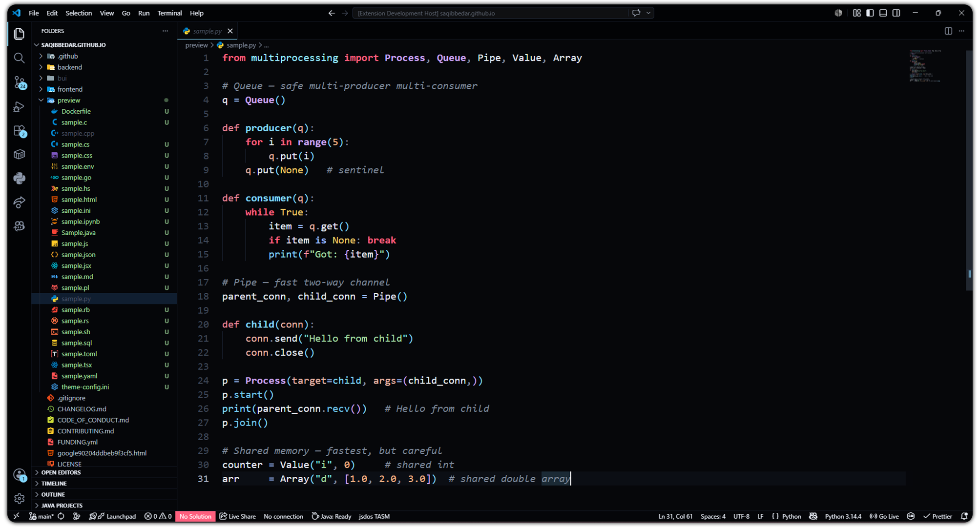Viewport: 980px width, 527px height.
Task: Open Source Control view with 24 badge
Action: point(19,82)
